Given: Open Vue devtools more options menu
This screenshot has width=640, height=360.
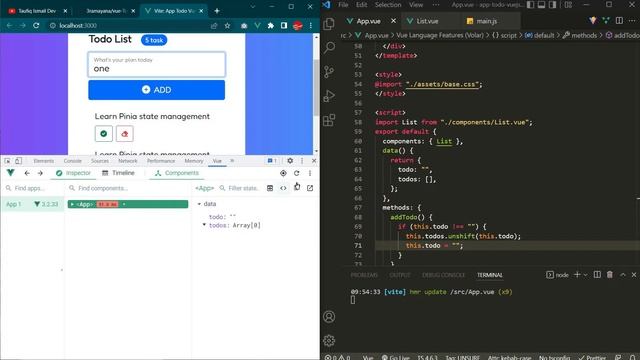Looking at the screenshot, I should click(x=310, y=173).
